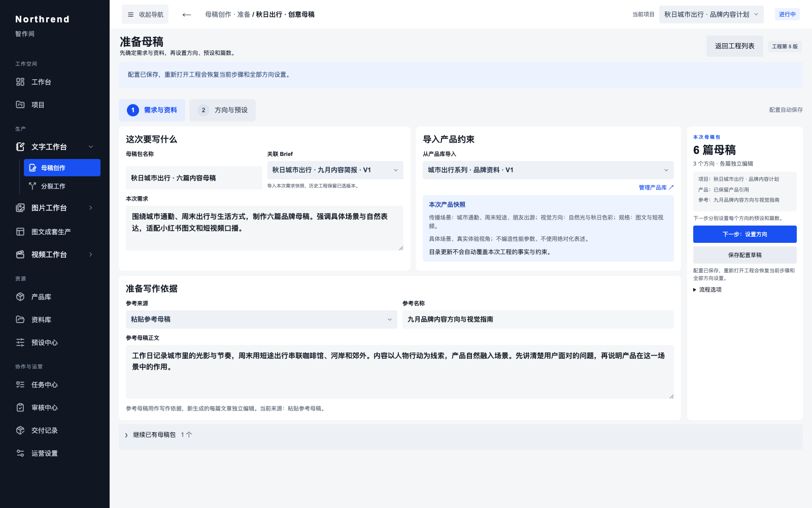The height and width of the screenshot is (508, 812).
Task: Click the 分裂工作 branch icon
Action: (32, 186)
